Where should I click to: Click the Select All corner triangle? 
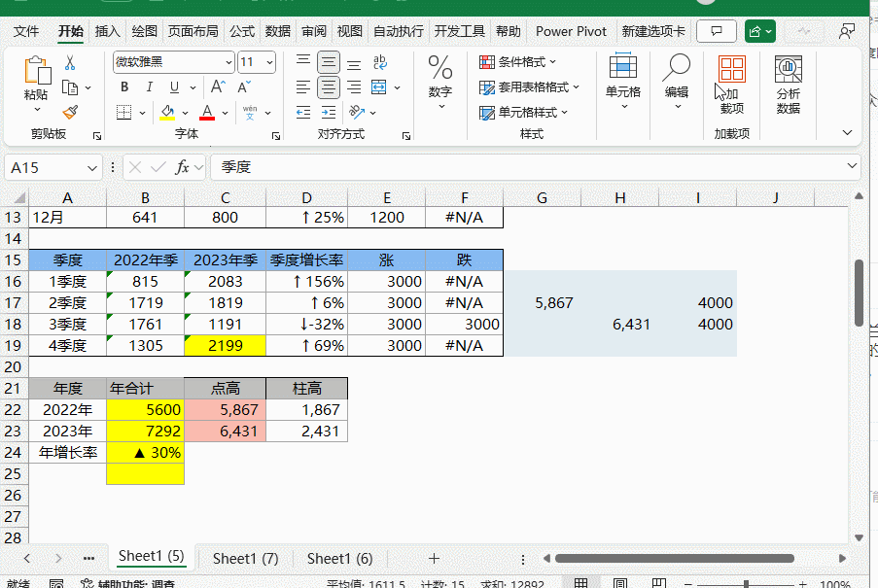point(19,198)
